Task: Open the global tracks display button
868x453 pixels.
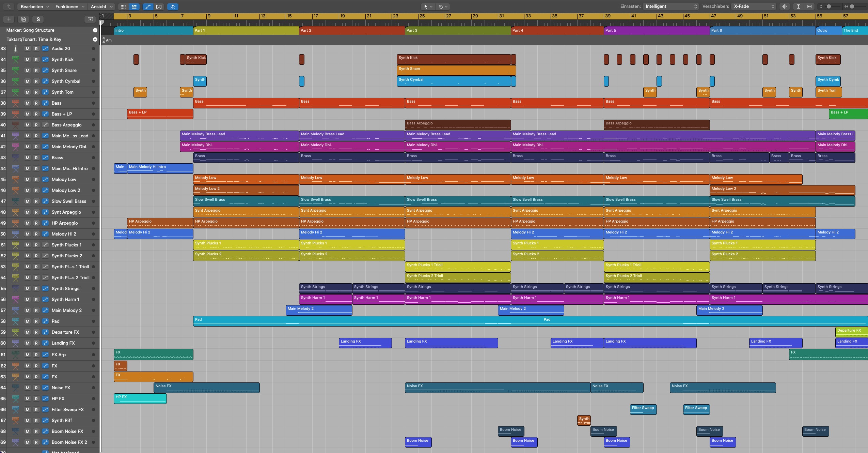Action: (x=90, y=19)
